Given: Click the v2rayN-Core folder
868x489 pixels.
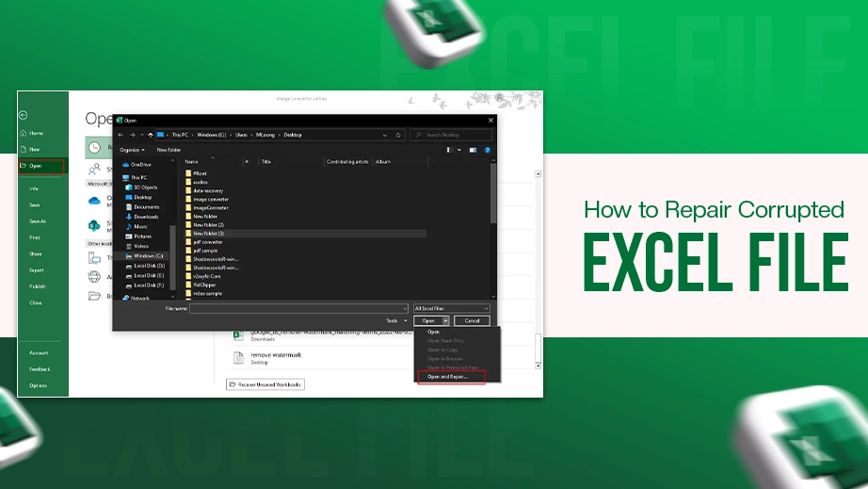Looking at the screenshot, I should [x=203, y=276].
